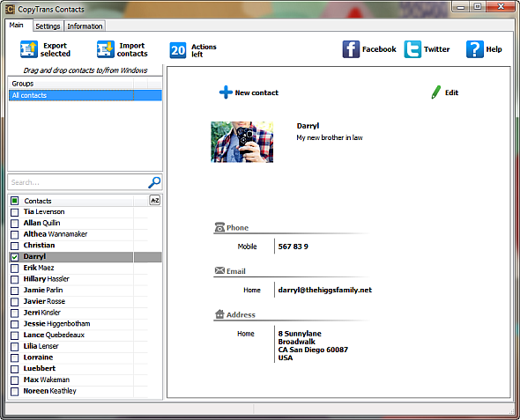Check the Erik Maez checkbox

(x=15, y=268)
